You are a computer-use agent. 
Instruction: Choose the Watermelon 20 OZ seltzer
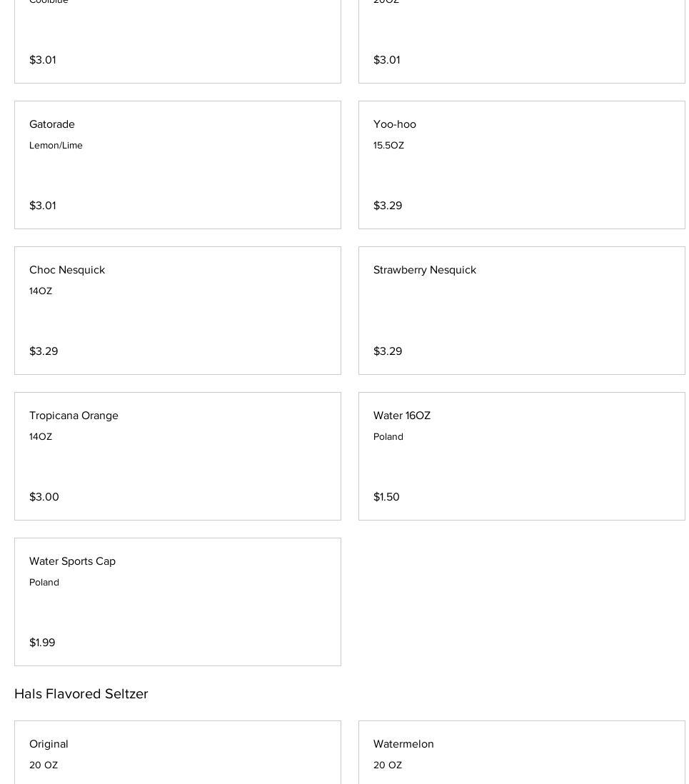(521, 753)
